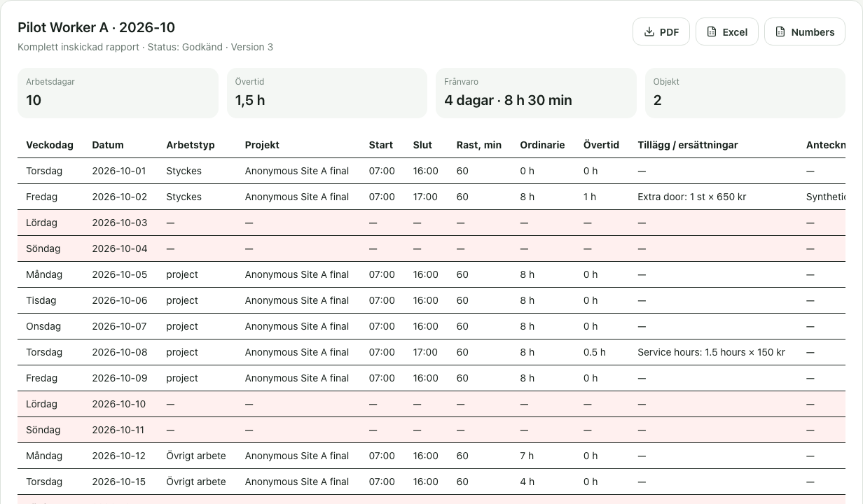863x504 pixels.
Task: Click the 4 h ordinary hours cell
Action: (527, 482)
